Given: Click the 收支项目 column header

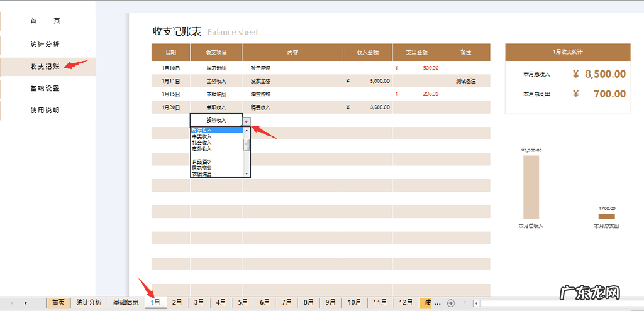Looking at the screenshot, I should pos(216,53).
